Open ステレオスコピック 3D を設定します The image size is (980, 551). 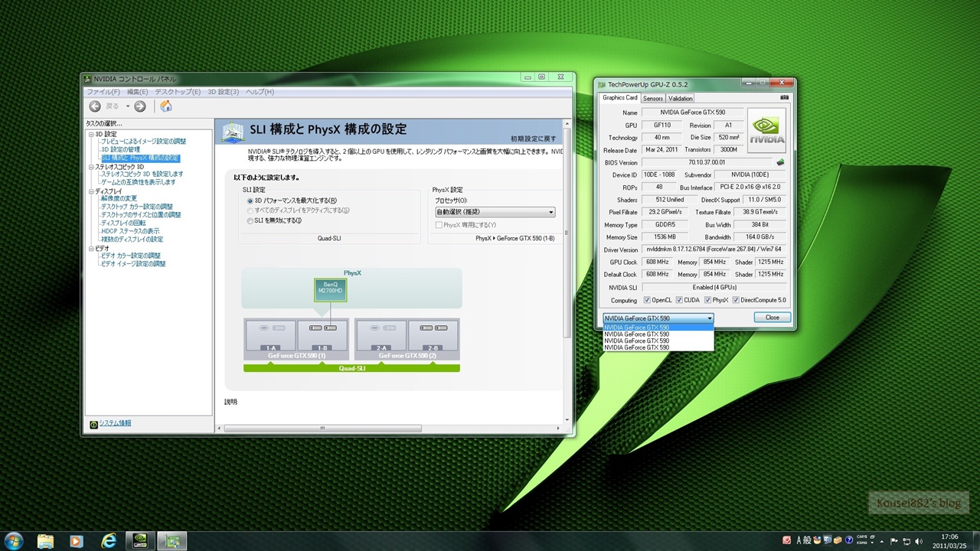[x=142, y=174]
